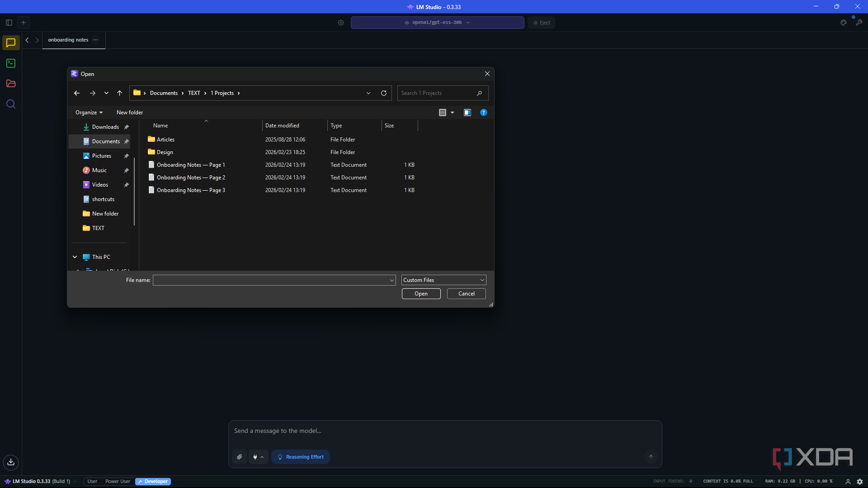
Task: Sort files by Date modified column
Action: coord(283,126)
